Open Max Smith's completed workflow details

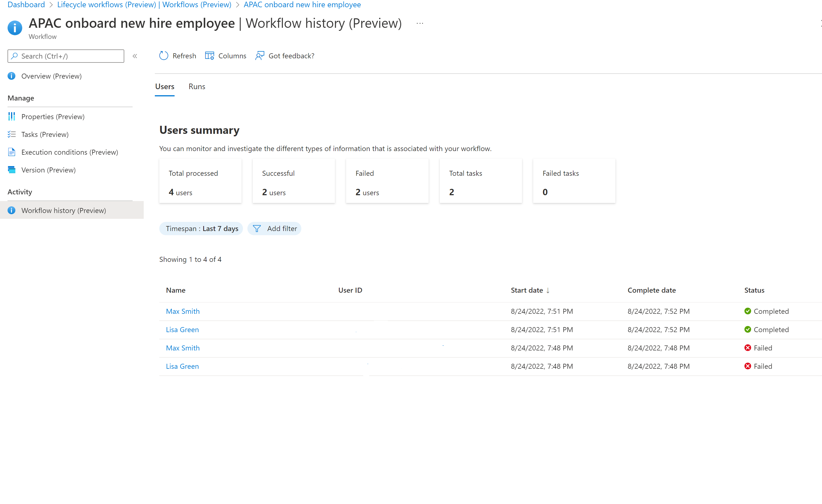click(x=183, y=311)
